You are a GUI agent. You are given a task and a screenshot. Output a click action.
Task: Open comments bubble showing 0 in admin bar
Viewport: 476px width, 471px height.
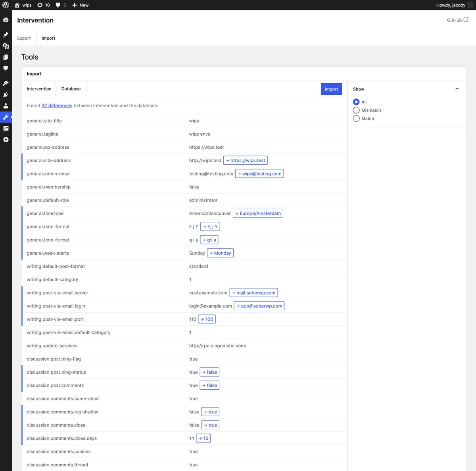point(61,5)
